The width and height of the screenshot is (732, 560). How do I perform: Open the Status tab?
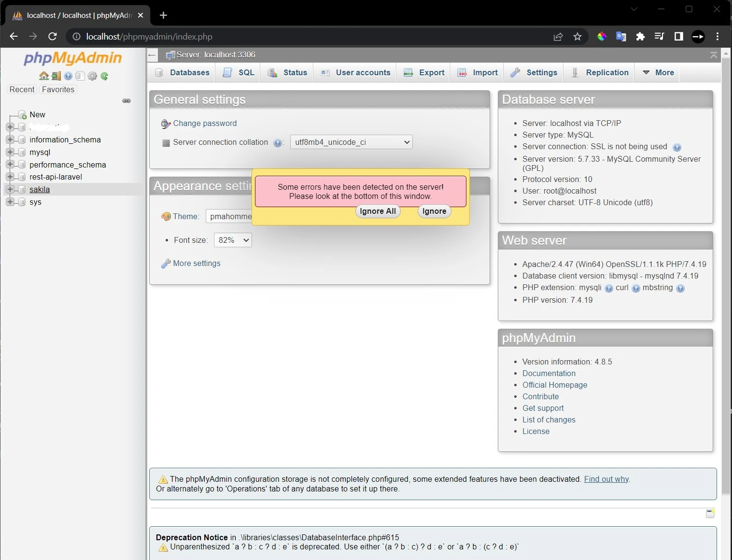coord(287,72)
